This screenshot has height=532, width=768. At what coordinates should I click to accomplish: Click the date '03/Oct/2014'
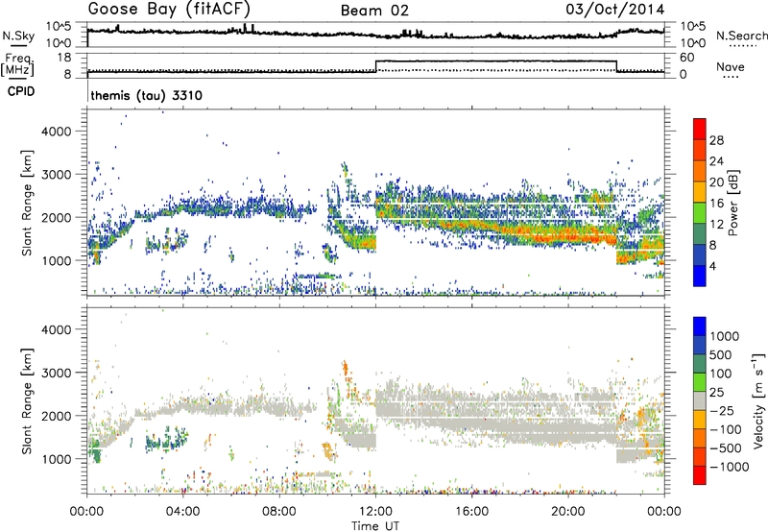615,10
